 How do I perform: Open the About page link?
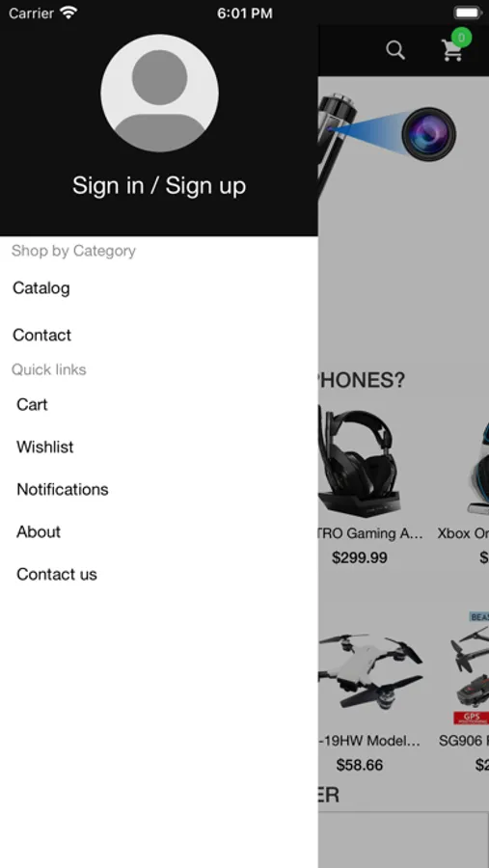coord(39,532)
